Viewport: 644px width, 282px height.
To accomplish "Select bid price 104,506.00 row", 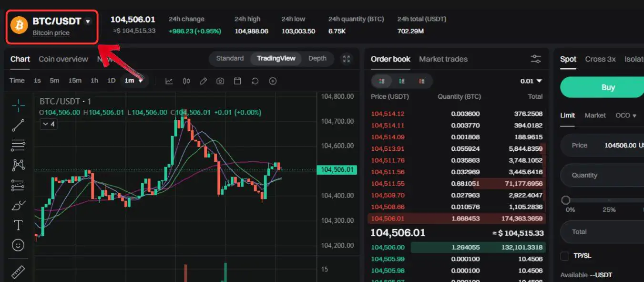I will point(457,247).
